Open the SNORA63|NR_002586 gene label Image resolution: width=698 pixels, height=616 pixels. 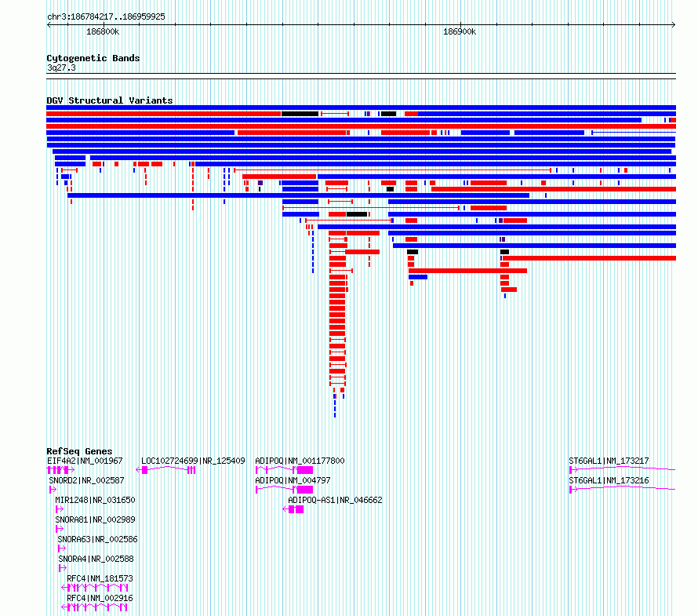97,539
